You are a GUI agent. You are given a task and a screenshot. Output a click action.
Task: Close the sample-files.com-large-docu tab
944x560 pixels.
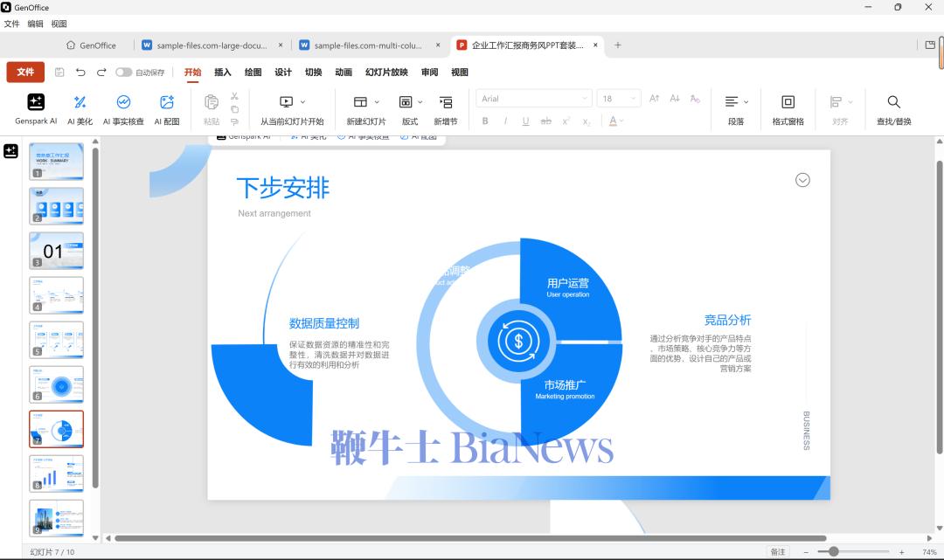point(281,45)
